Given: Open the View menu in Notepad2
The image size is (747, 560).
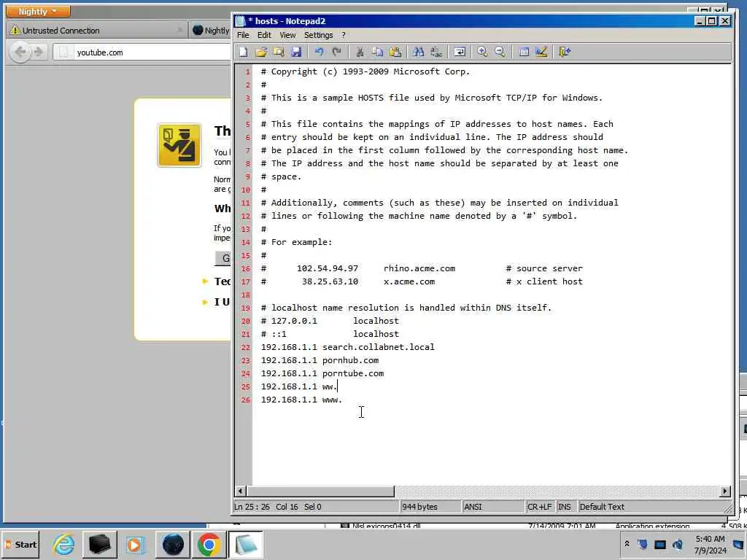Looking at the screenshot, I should pyautogui.click(x=287, y=35).
